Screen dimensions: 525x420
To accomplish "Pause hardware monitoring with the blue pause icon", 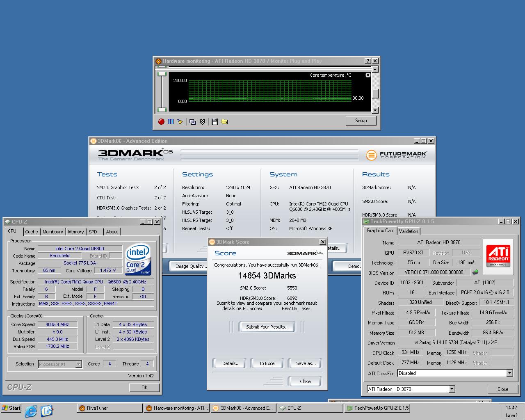I will point(171,121).
